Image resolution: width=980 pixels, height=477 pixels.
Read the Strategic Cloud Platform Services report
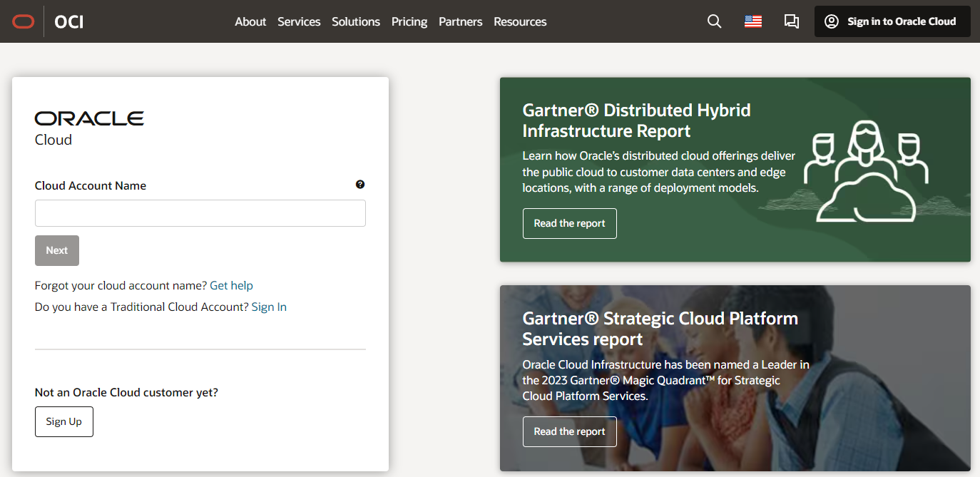569,431
